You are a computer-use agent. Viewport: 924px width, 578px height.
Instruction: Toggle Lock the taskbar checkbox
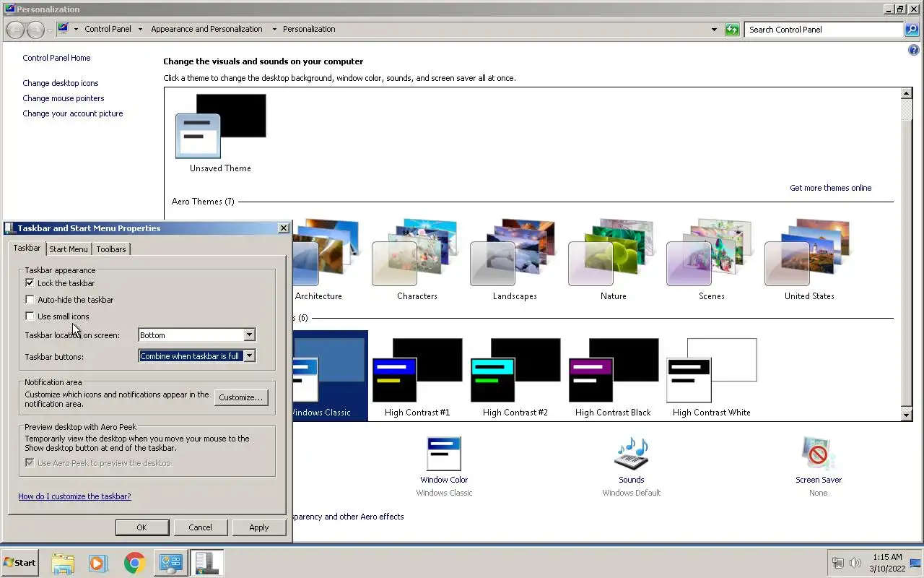(30, 283)
